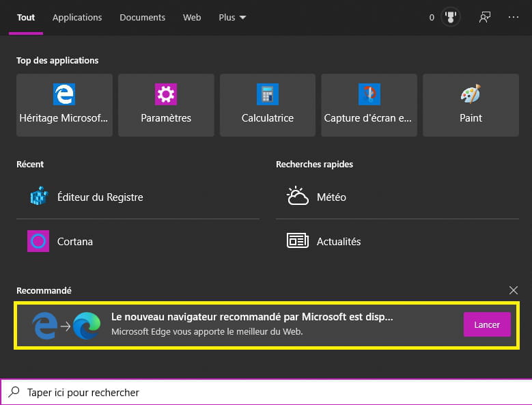
Task: Select the Actualités quick search
Action: click(x=397, y=241)
